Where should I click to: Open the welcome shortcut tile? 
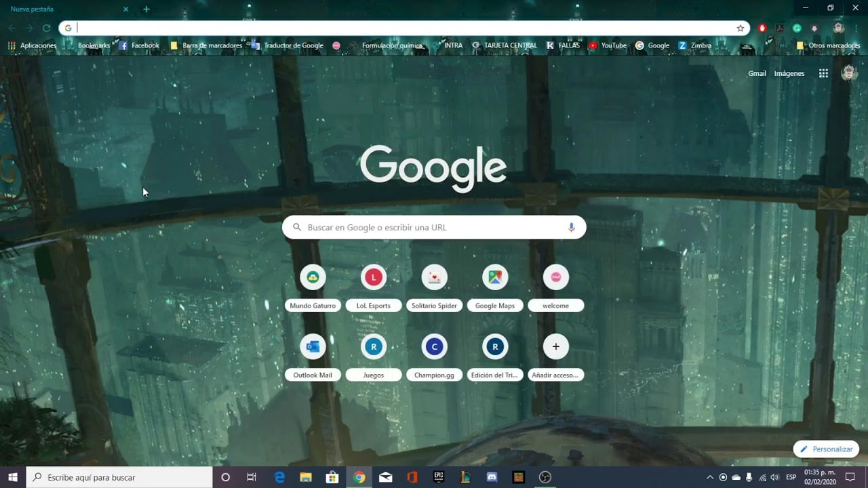556,288
